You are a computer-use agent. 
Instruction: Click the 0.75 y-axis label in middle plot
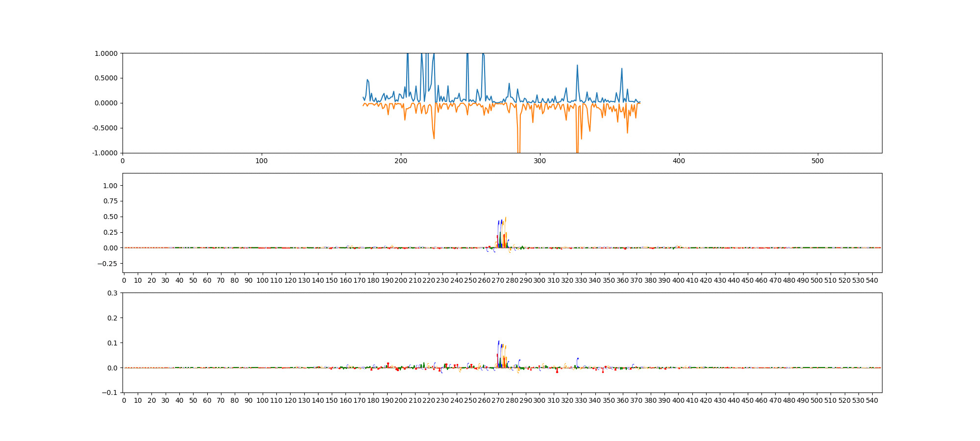coord(110,201)
